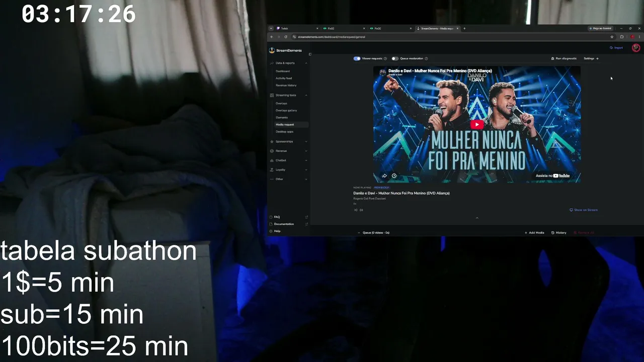Toggle the Queue moderation switch
Image resolution: width=644 pixels, height=362 pixels.
395,59
